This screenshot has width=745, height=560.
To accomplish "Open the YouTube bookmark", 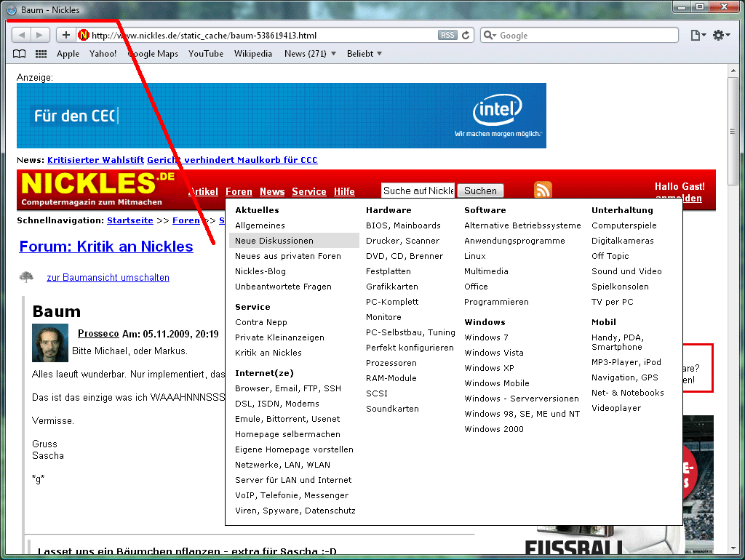I will (206, 54).
